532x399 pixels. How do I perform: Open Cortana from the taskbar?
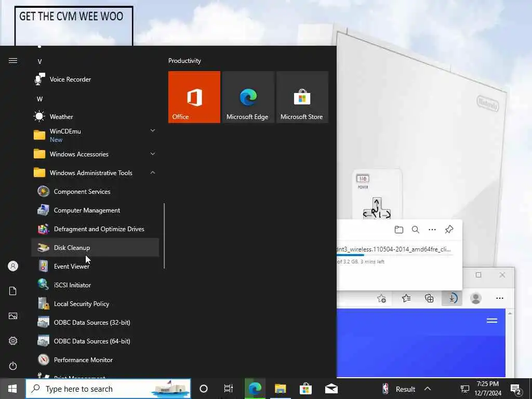[204, 389]
